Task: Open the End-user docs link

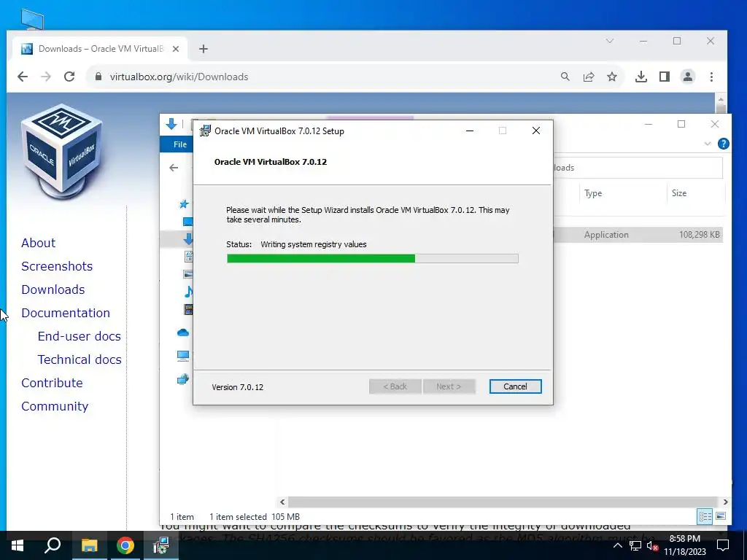Action: pyautogui.click(x=79, y=336)
